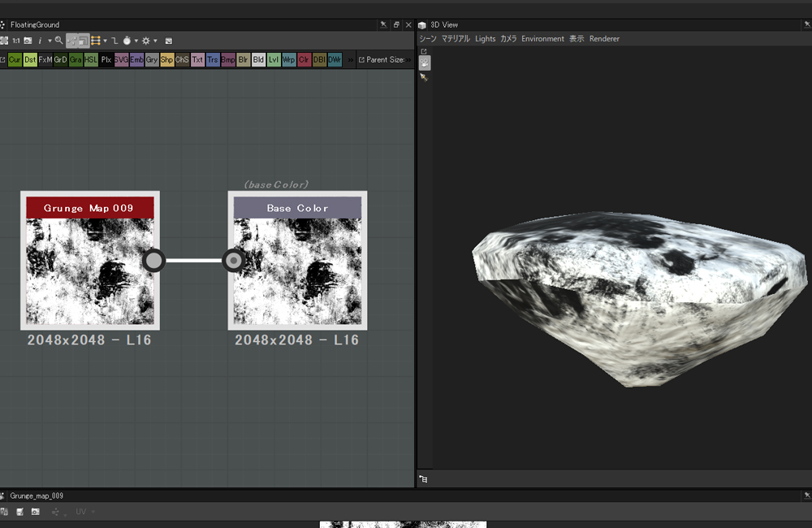Click the Parent Size link icon
Screen dimensions: 812x528
coord(361,59)
